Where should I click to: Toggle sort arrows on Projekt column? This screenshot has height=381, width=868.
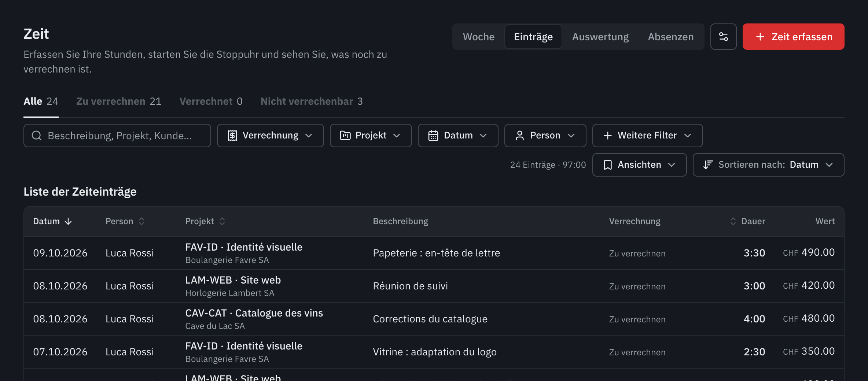click(222, 221)
